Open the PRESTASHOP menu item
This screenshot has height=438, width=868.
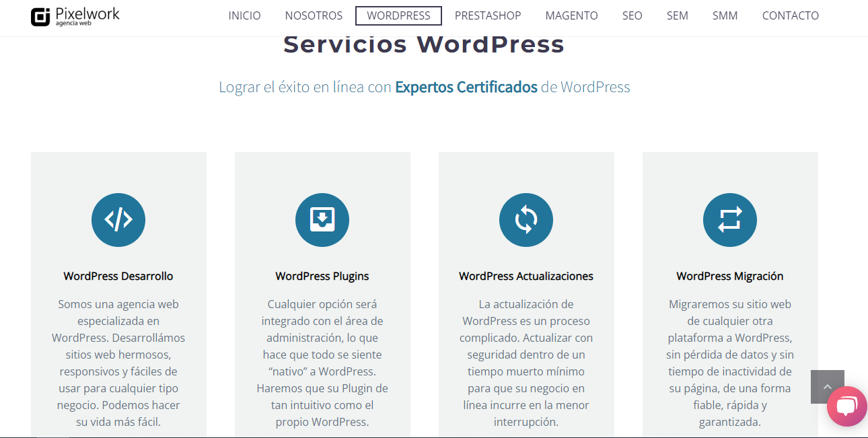tap(488, 15)
